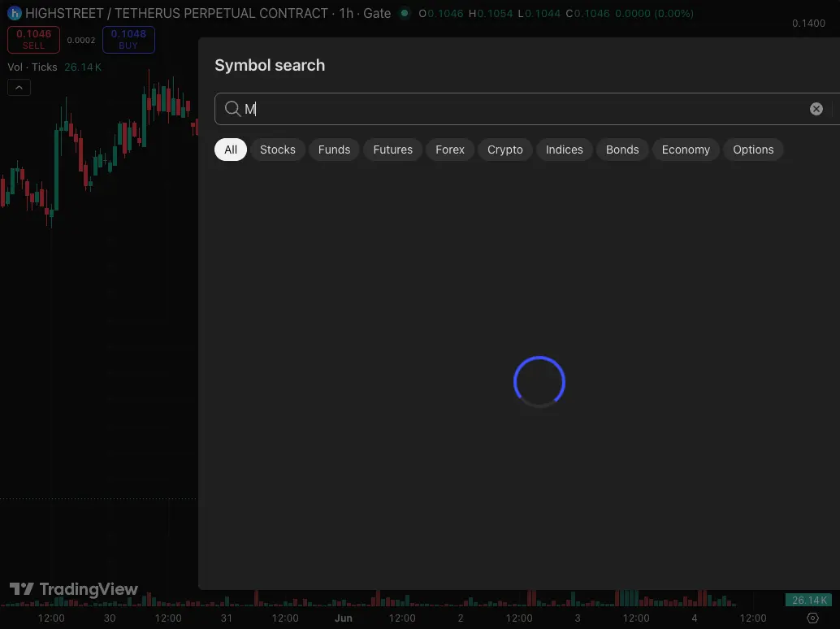Select the All filter tab
This screenshot has height=629, width=840.
coord(231,150)
